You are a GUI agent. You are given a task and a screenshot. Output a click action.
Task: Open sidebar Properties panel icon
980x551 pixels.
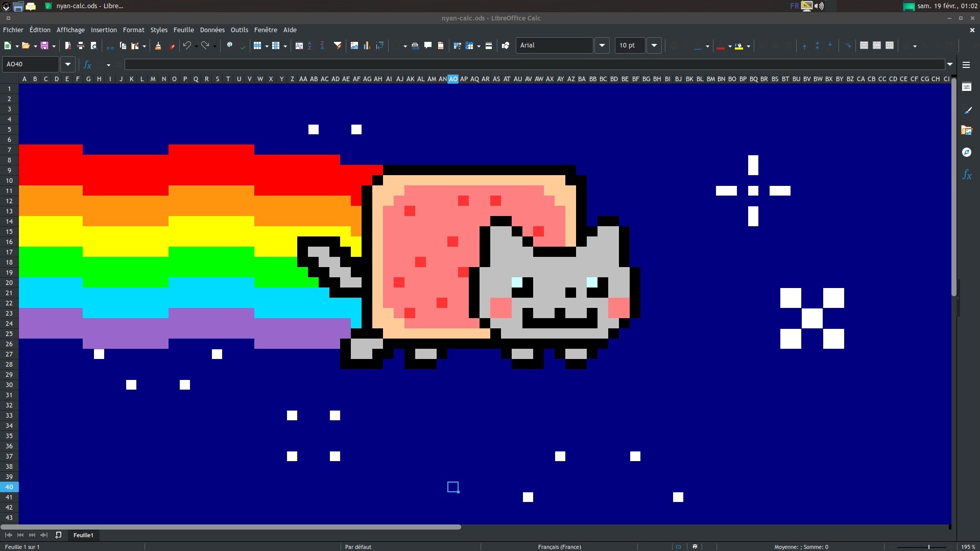pyautogui.click(x=967, y=87)
